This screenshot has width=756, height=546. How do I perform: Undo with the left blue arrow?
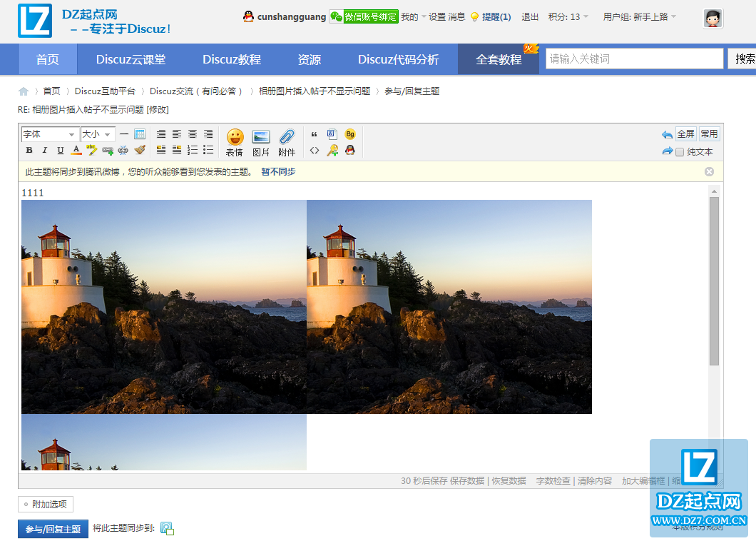(x=668, y=135)
